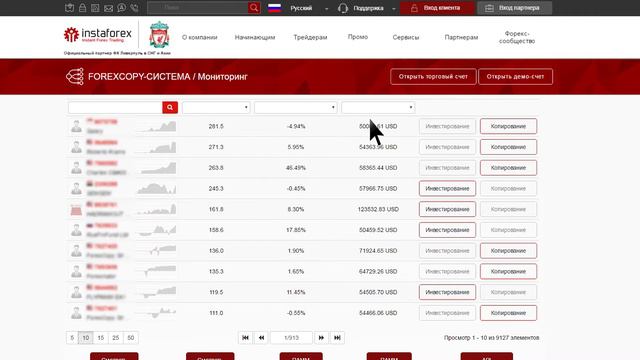Set page size to 25
The width and height of the screenshot is (640, 360).
(116, 338)
